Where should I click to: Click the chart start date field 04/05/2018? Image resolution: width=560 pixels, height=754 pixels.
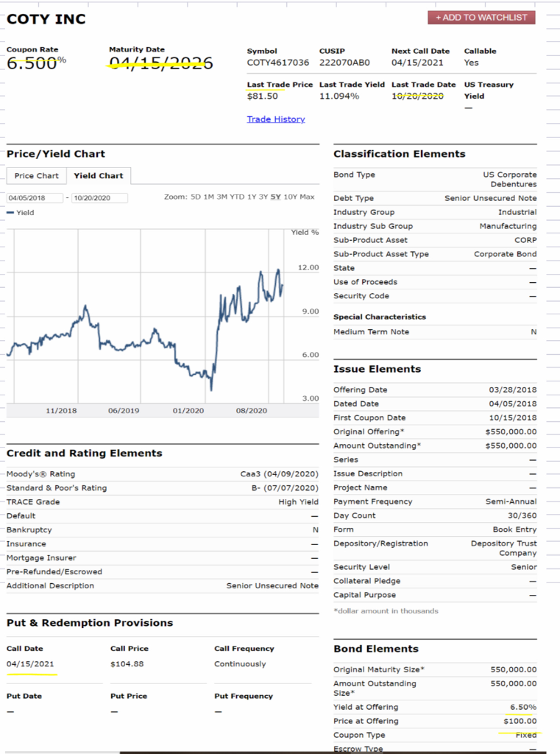tap(35, 198)
